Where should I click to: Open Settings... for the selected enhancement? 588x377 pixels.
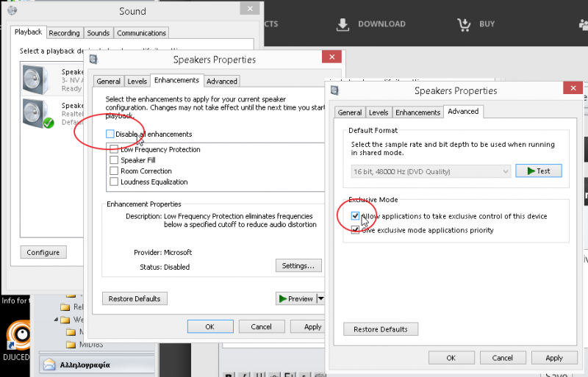(298, 265)
